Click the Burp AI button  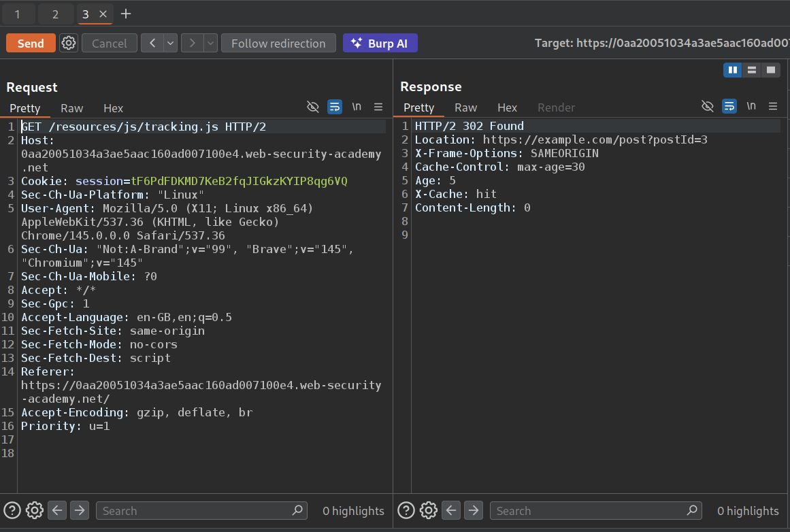(x=380, y=44)
